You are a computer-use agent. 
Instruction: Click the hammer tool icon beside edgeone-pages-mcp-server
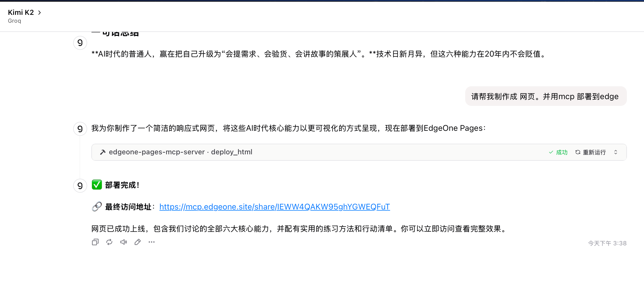coord(103,152)
